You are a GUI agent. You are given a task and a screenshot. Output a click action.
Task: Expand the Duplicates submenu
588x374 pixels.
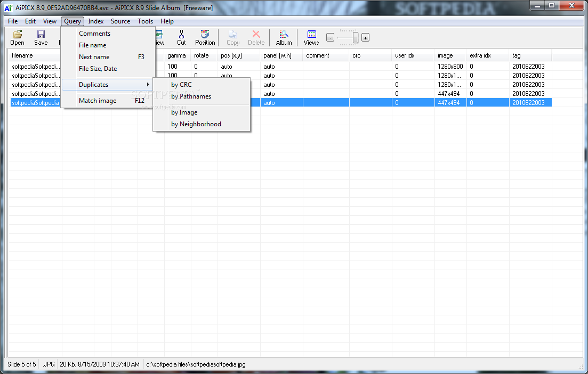(x=108, y=85)
